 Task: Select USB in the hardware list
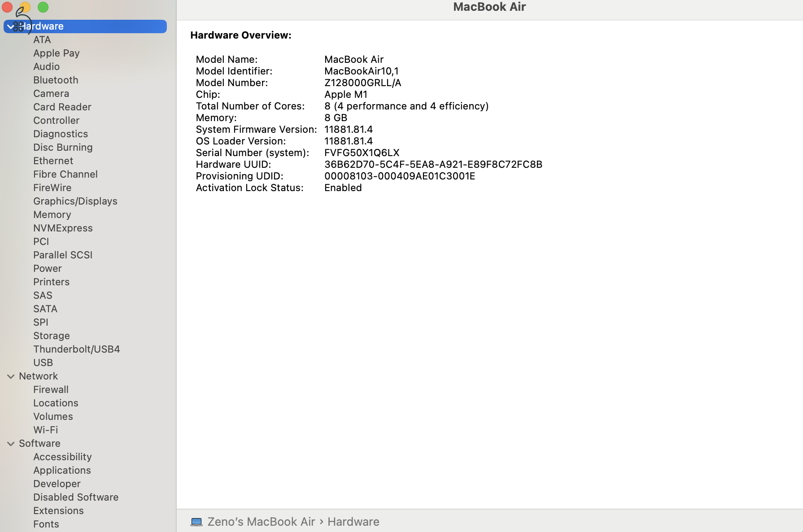[x=43, y=363]
